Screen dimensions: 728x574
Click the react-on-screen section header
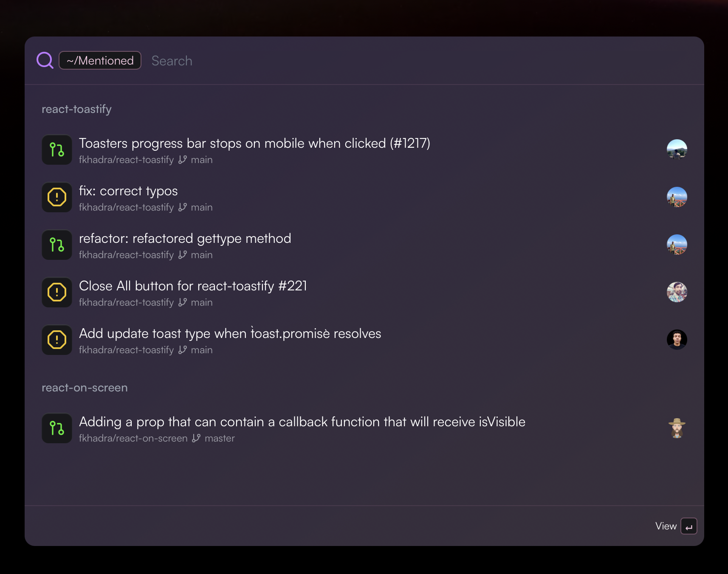click(x=85, y=388)
